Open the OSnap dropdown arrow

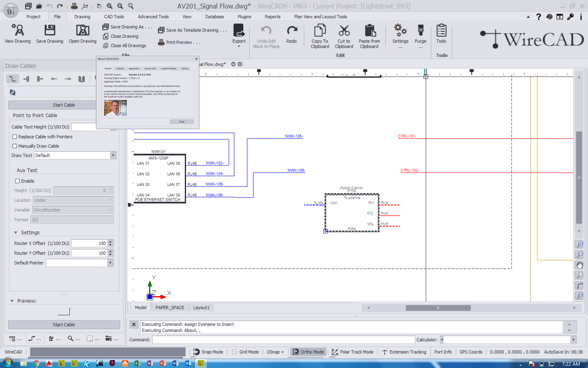282,352
